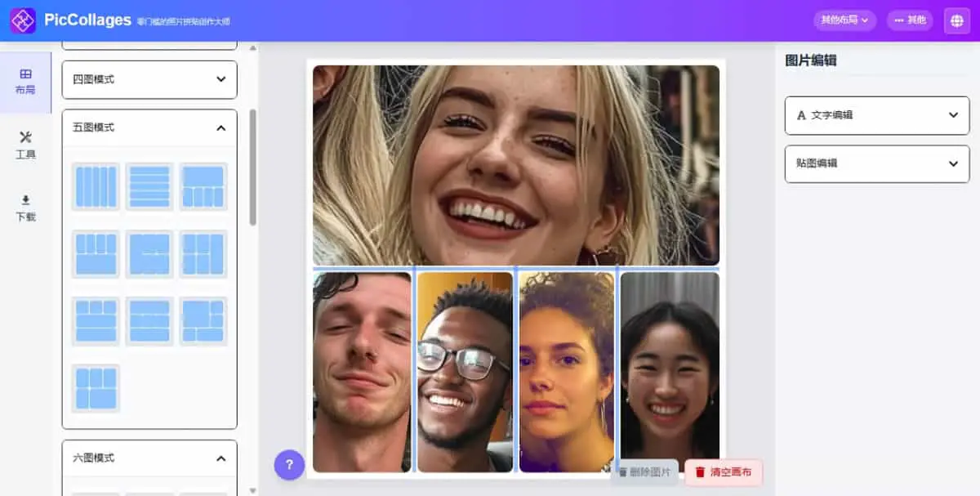The image size is (980, 496).
Task: Collapse the 六图模式 section
Action: pyautogui.click(x=149, y=458)
